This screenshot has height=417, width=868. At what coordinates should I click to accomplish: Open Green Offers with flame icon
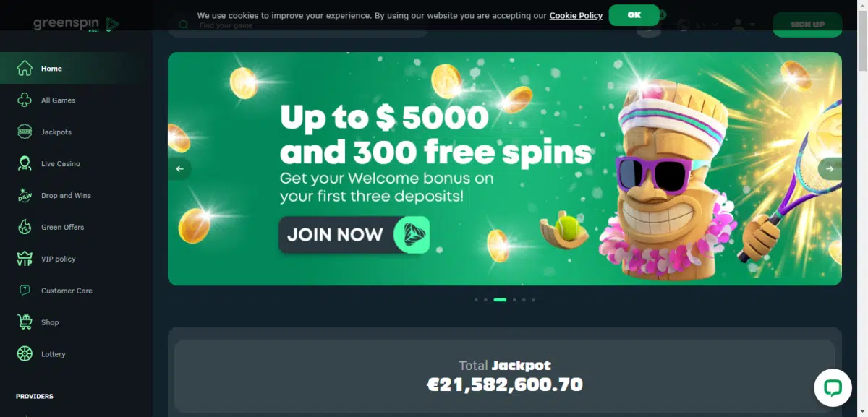point(25,227)
